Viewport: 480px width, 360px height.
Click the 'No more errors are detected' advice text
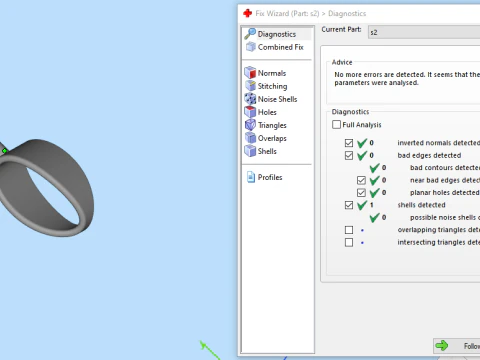[407, 78]
